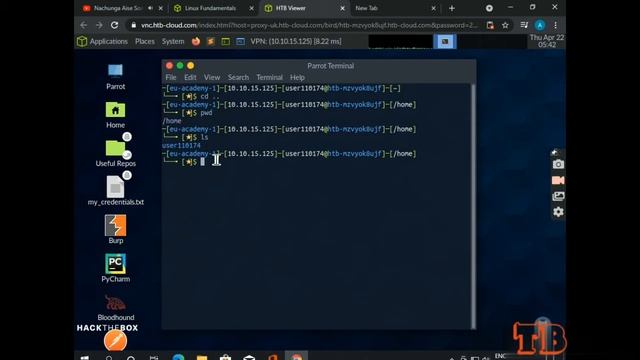Go back in browser history
Viewport: 640px width, 360px height.
(x=84, y=25)
